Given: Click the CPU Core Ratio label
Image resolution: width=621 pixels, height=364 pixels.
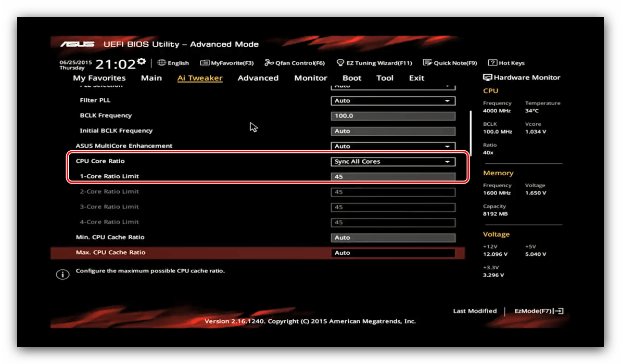Looking at the screenshot, I should click(100, 161).
